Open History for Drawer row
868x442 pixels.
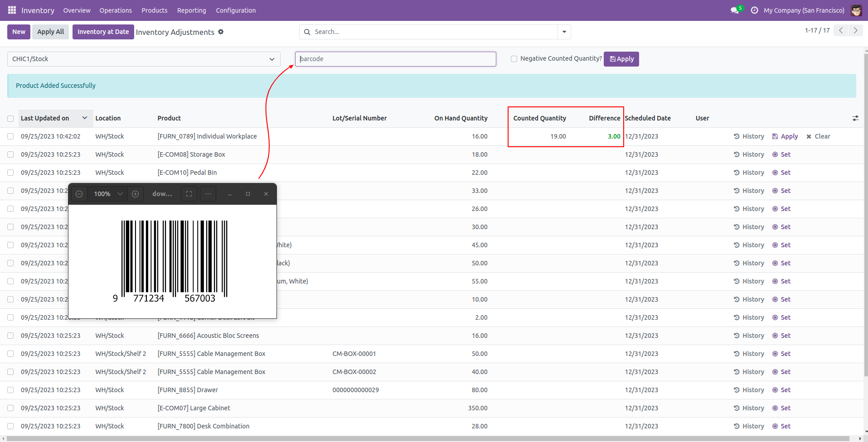(x=749, y=390)
